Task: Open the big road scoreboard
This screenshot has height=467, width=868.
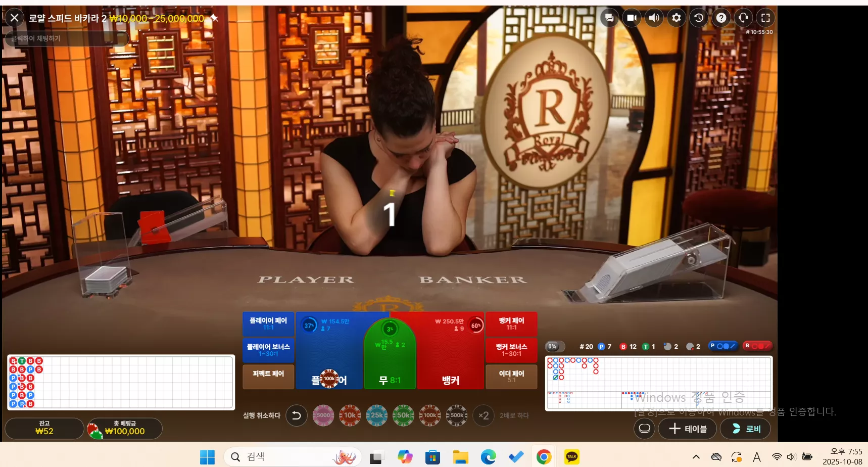Action: click(659, 373)
